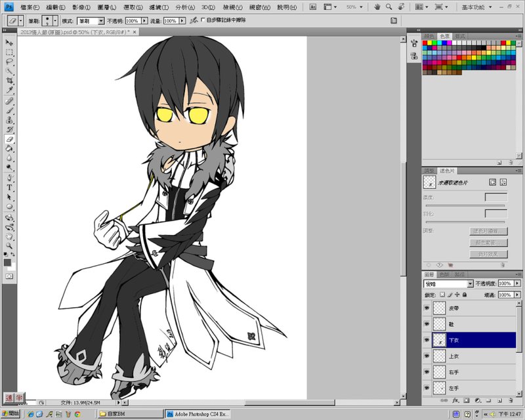Select the Eyedropper tool
Screen dimensions: 525x420
9,91
